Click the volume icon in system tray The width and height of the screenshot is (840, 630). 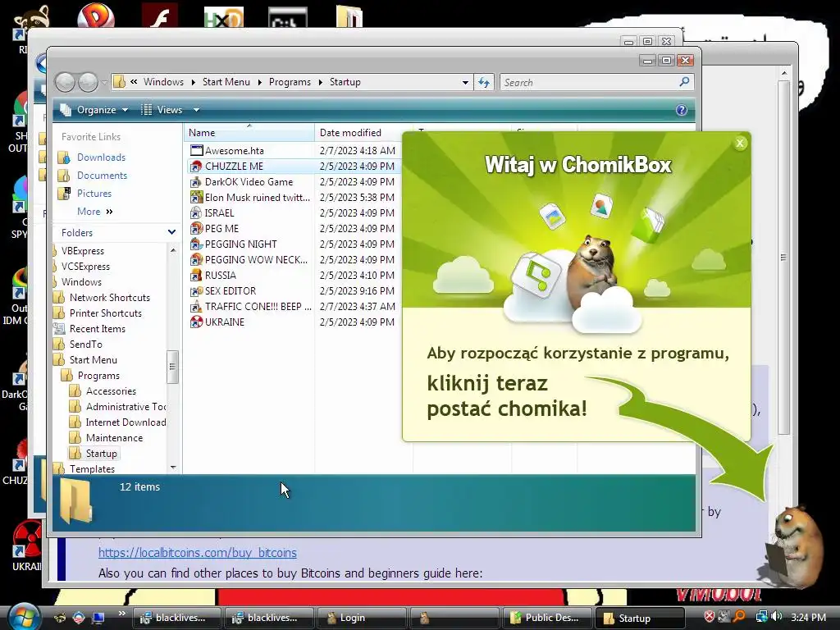(776, 617)
